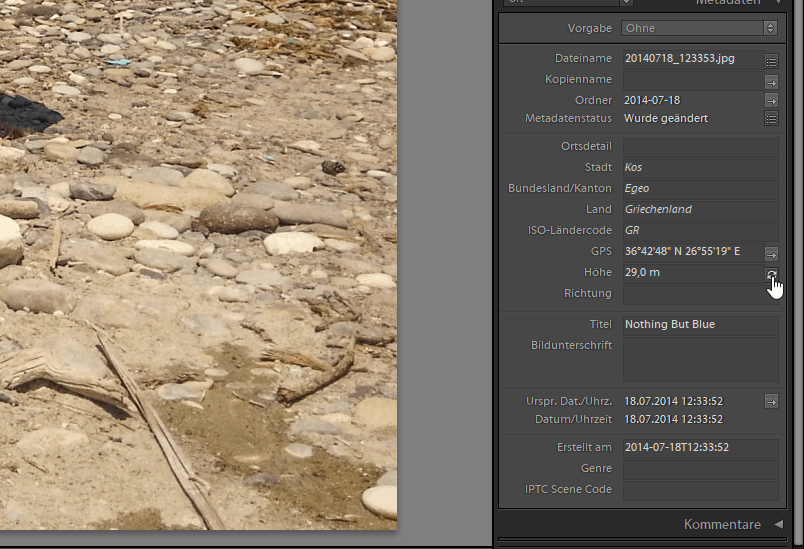Click the refresh icon beside the Höhe field
This screenshot has height=549, width=804.
coord(771,274)
